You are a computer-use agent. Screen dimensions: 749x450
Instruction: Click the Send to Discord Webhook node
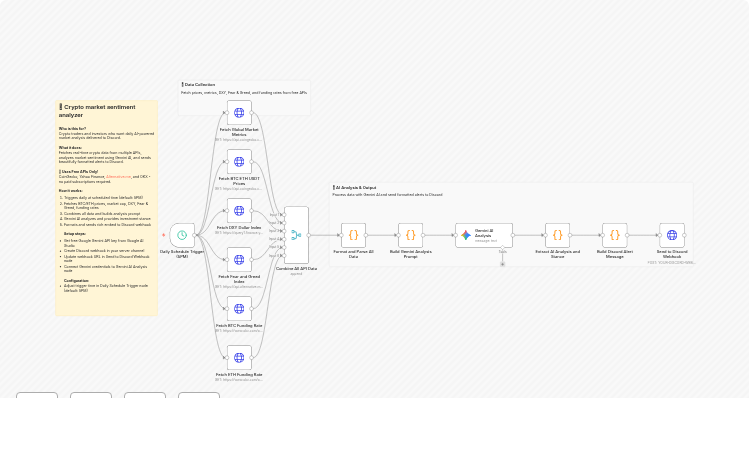(x=671, y=236)
